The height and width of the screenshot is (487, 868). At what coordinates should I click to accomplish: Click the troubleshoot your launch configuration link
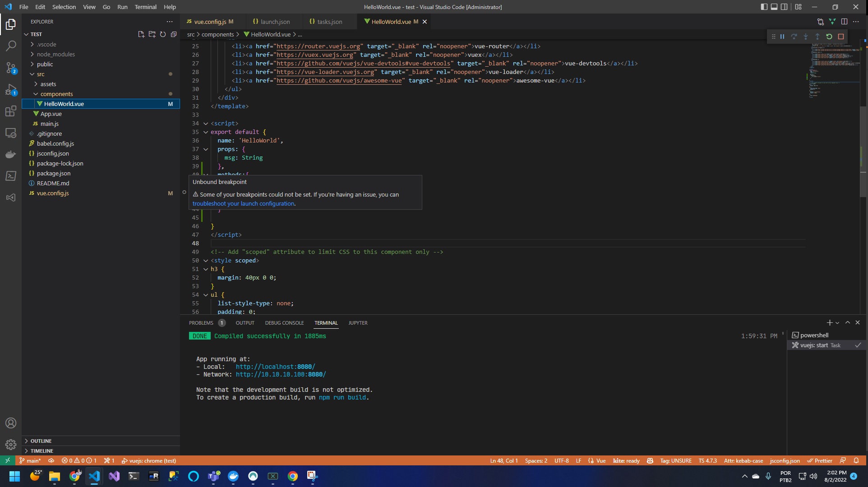tap(243, 203)
